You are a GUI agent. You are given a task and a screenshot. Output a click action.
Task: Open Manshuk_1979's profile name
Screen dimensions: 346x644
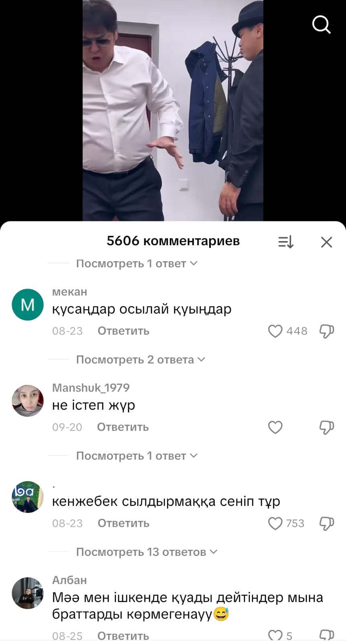(x=91, y=388)
